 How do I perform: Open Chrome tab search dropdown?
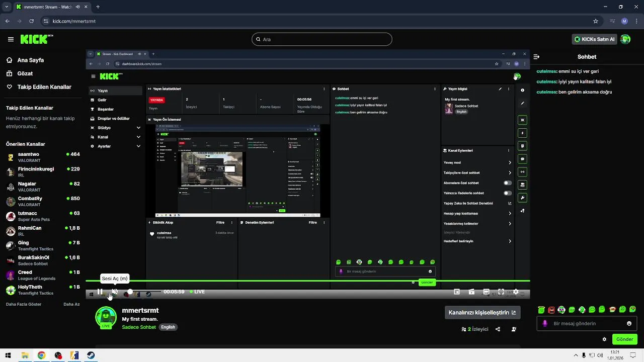[7, 7]
